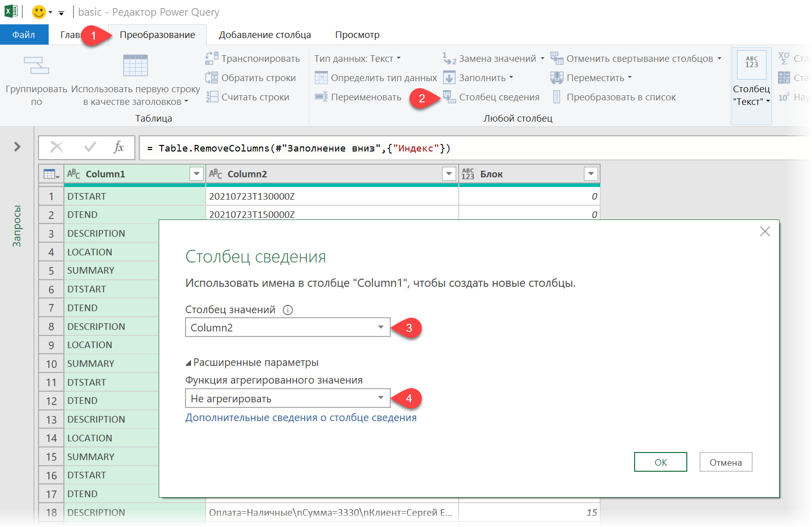Screen dimensions: 812x527
Task: Click the fx function icon
Action: [x=119, y=147]
